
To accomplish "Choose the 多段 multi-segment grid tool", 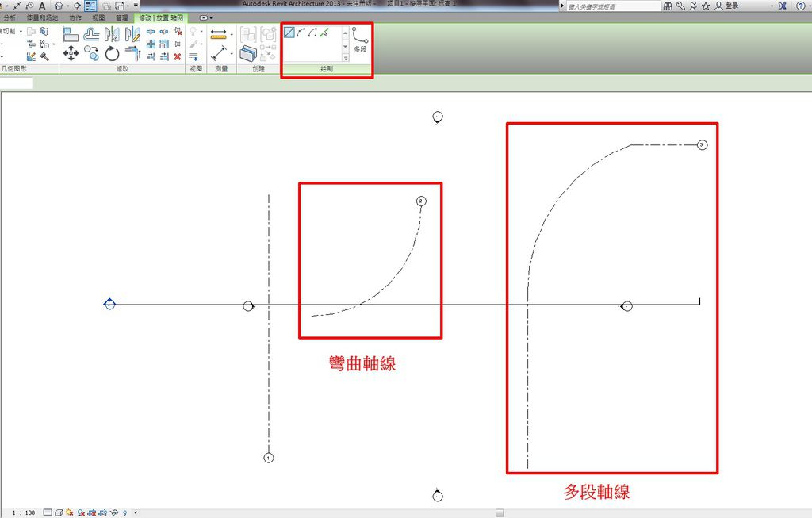I will [x=360, y=40].
